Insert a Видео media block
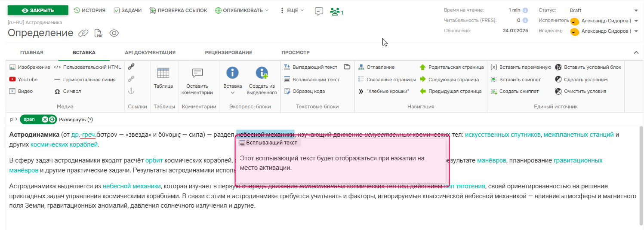644x230 pixels. click(x=21, y=91)
